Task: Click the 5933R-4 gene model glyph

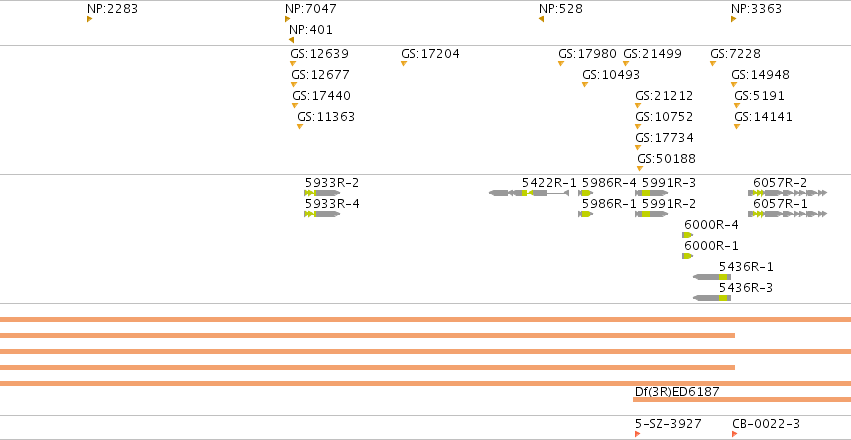Action: (x=322, y=214)
